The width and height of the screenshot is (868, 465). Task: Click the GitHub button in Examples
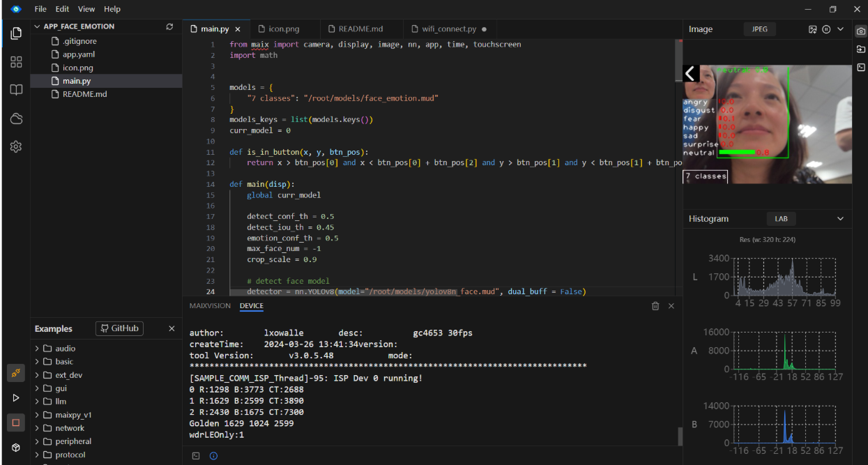click(x=119, y=328)
